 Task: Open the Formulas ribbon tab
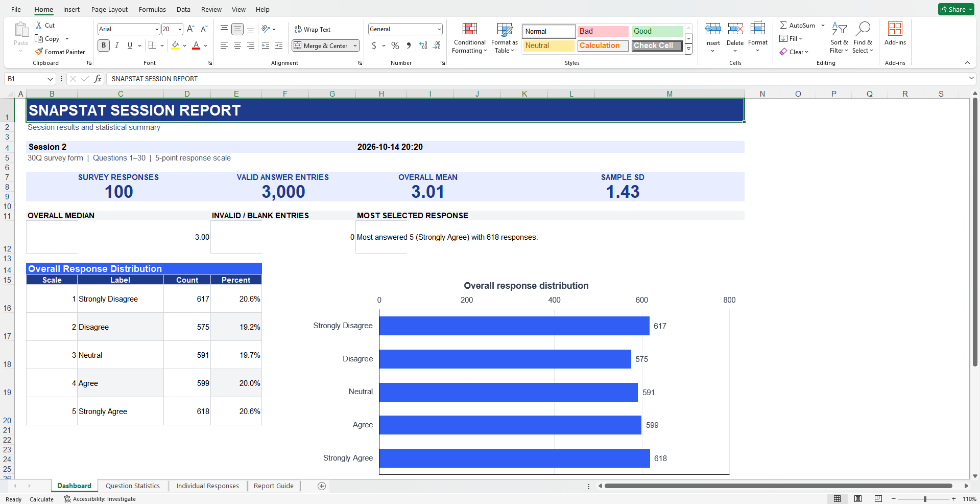pyautogui.click(x=152, y=9)
